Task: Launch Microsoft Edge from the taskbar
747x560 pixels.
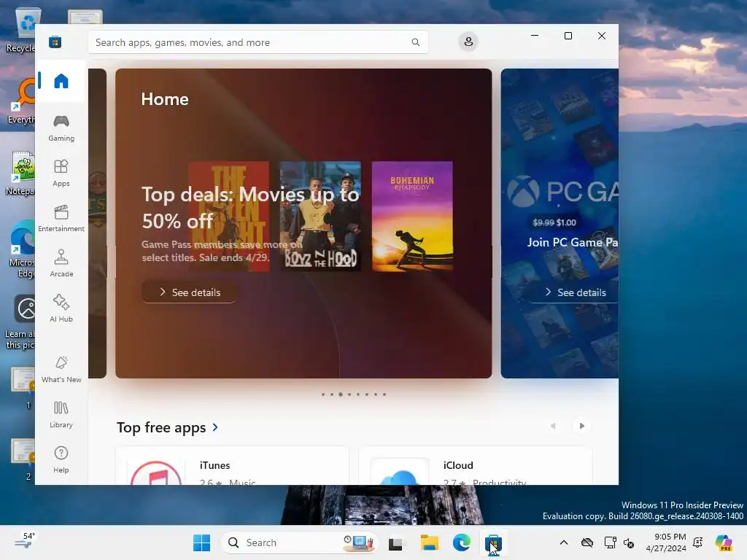Action: point(461,542)
